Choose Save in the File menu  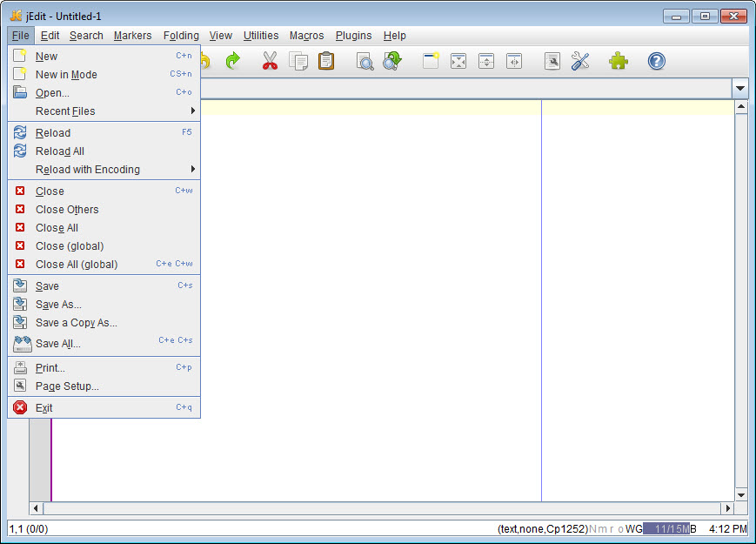104,286
